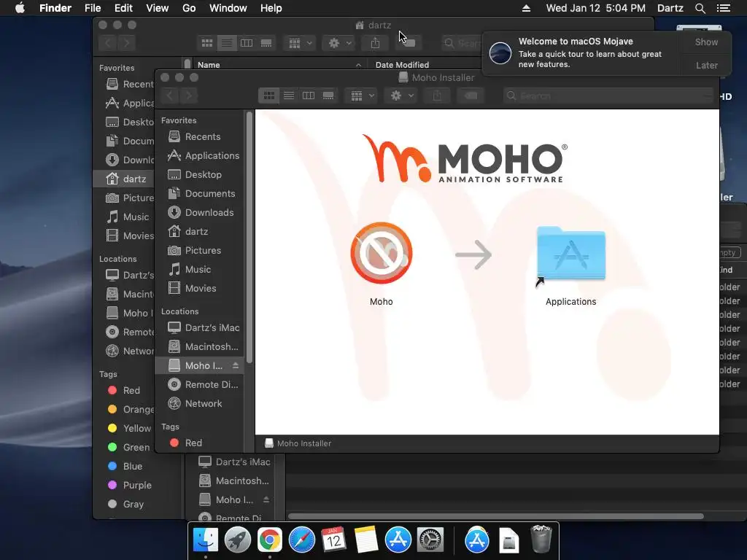Sort by Date Modified column in dartz window
The width and height of the screenshot is (747, 560).
[425, 65]
